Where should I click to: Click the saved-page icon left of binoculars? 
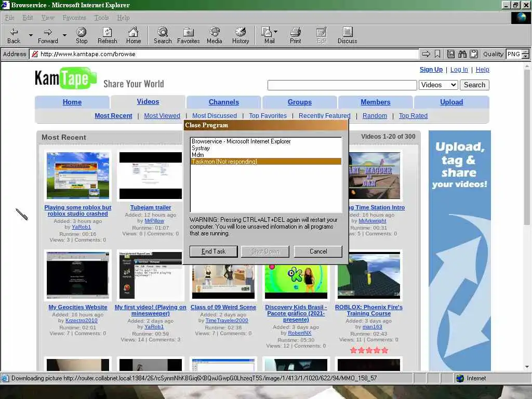[450, 54]
